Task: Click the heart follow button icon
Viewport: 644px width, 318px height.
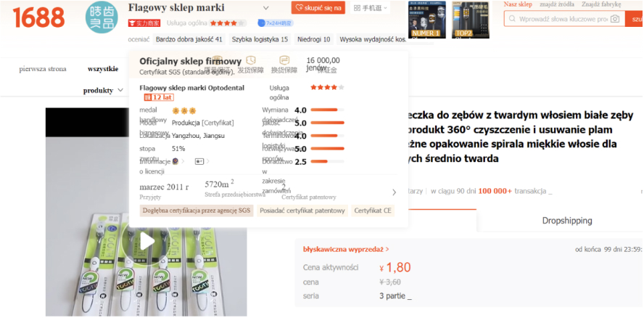Action: [300, 8]
